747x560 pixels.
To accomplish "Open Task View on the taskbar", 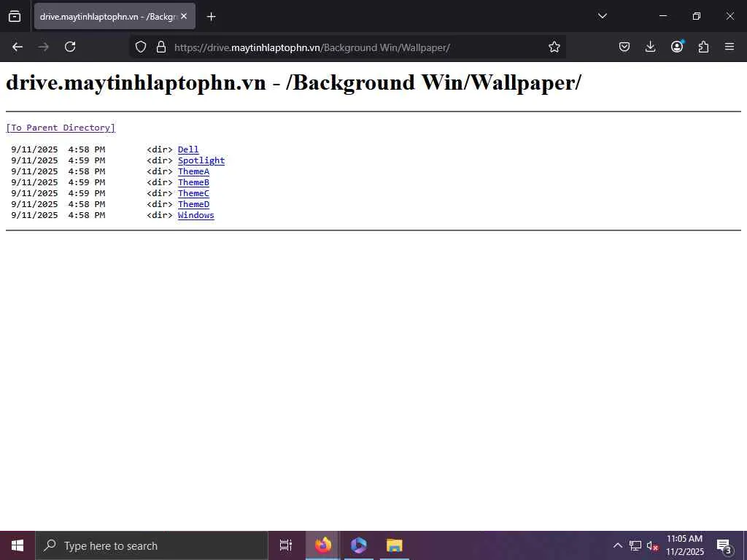I will click(286, 545).
